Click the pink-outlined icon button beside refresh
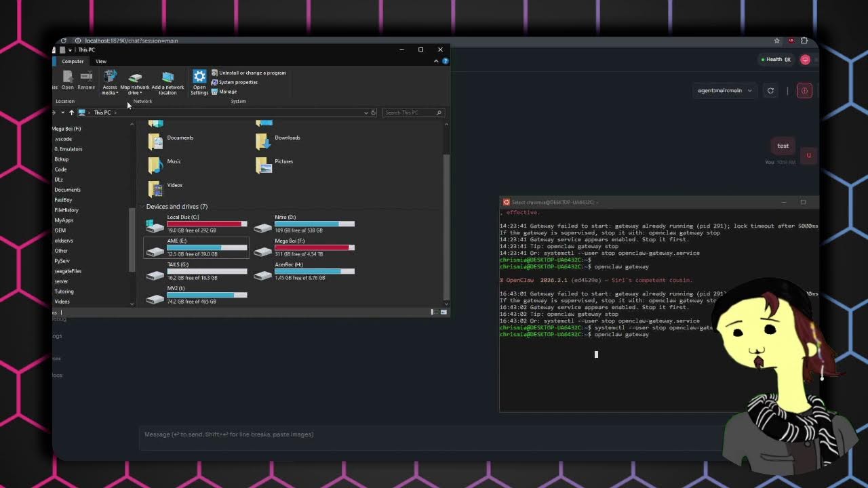This screenshot has height=488, width=868. coord(804,91)
